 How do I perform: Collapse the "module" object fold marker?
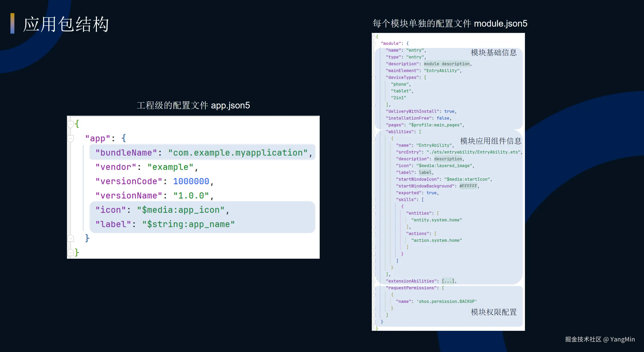pos(374,44)
